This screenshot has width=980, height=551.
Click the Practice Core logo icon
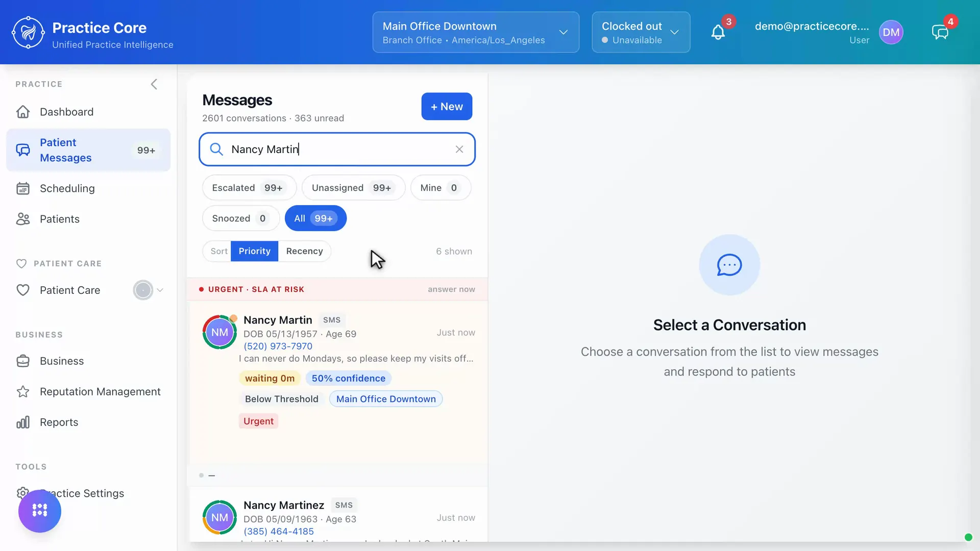click(28, 32)
